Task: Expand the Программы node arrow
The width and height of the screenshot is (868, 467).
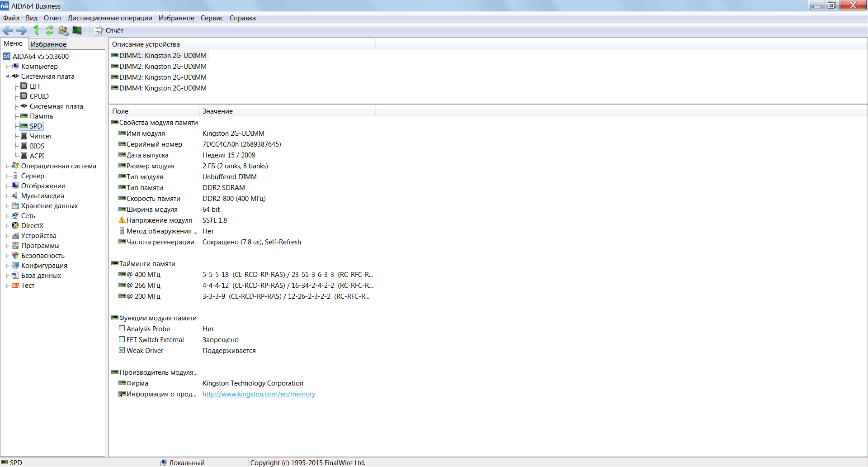Action: 7,246
